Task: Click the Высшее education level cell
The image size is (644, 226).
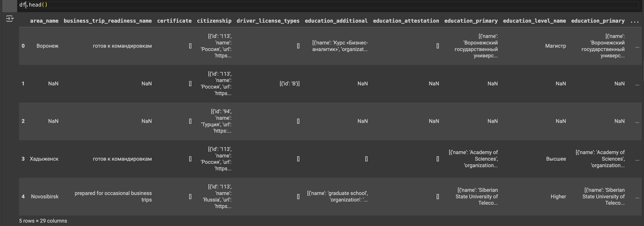Action: (556, 159)
